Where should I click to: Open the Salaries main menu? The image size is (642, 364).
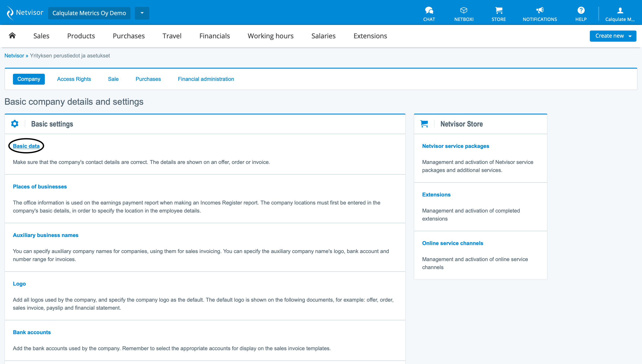point(323,36)
